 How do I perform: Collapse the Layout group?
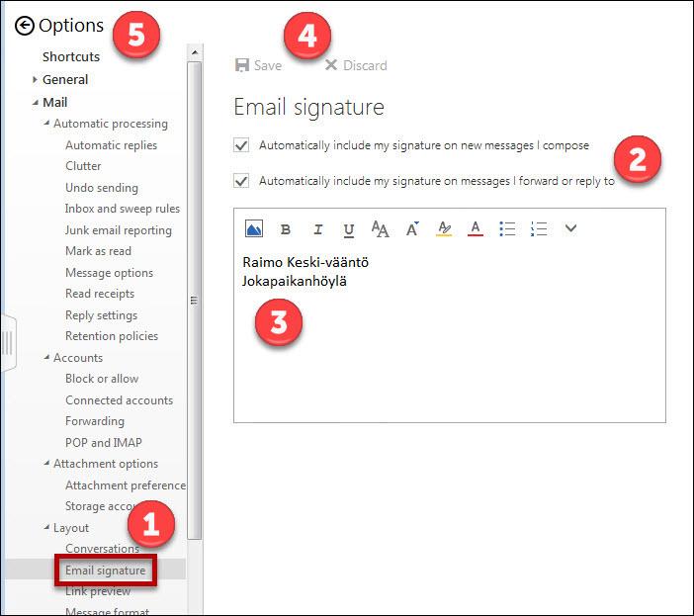click(46, 527)
